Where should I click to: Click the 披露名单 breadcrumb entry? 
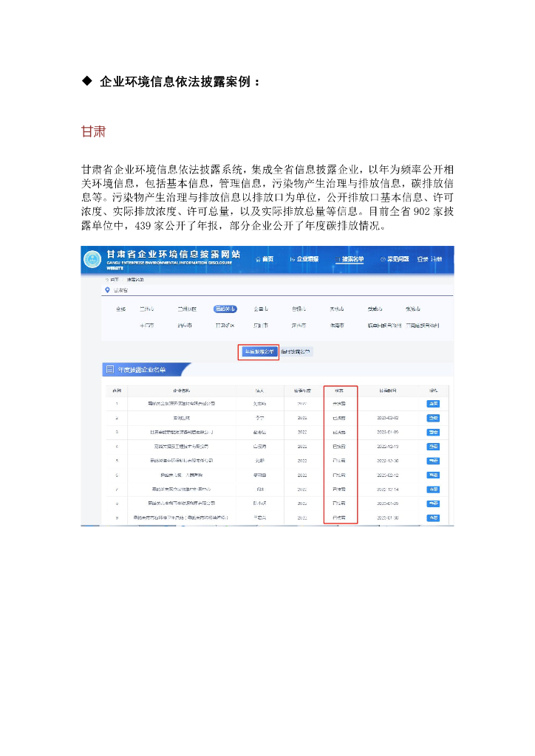[135, 280]
